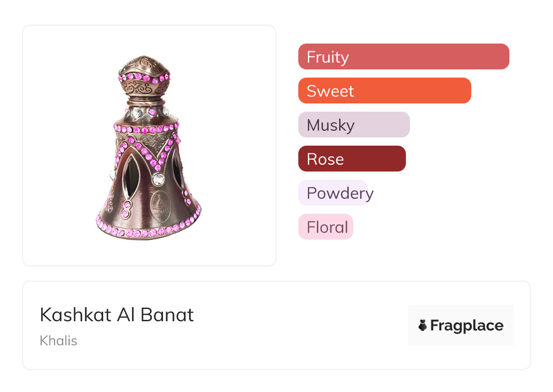This screenshot has width=553, height=392.
Task: Open the Kashkat Al Banat title
Action: pos(117,315)
